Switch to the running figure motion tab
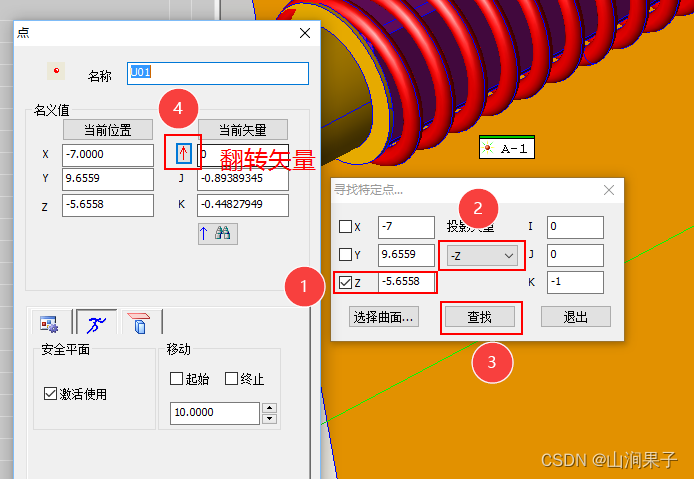Viewport: 694px width, 479px height. (96, 324)
